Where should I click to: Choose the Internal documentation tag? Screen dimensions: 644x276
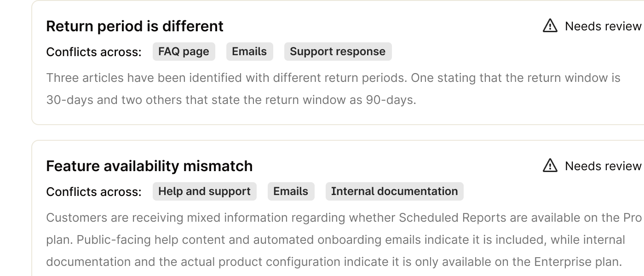pos(394,191)
